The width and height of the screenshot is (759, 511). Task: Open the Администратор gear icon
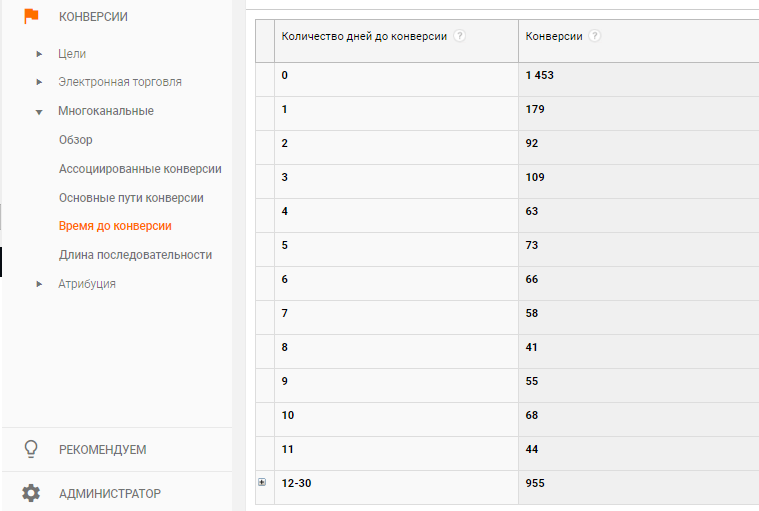31,493
